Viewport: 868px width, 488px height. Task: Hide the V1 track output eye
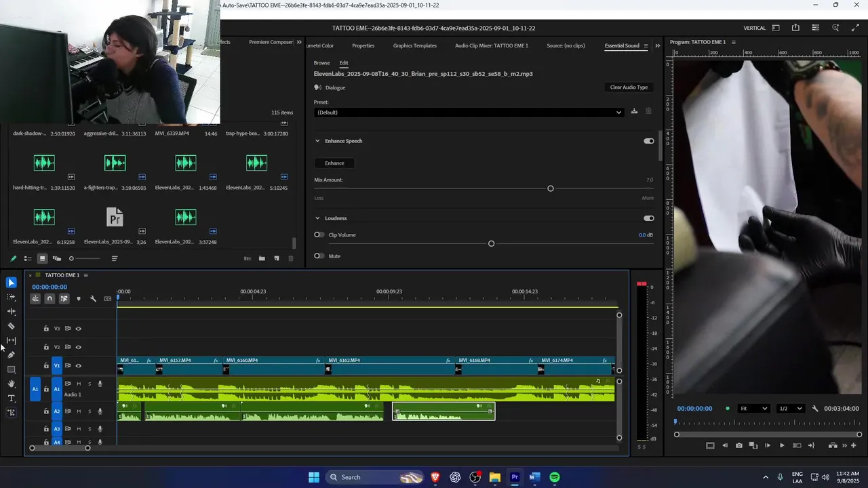78,366
